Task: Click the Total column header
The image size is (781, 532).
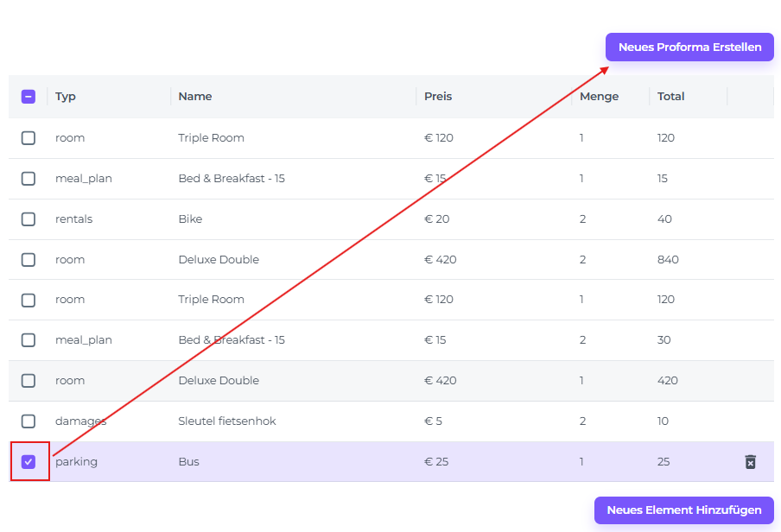Action: [x=670, y=97]
